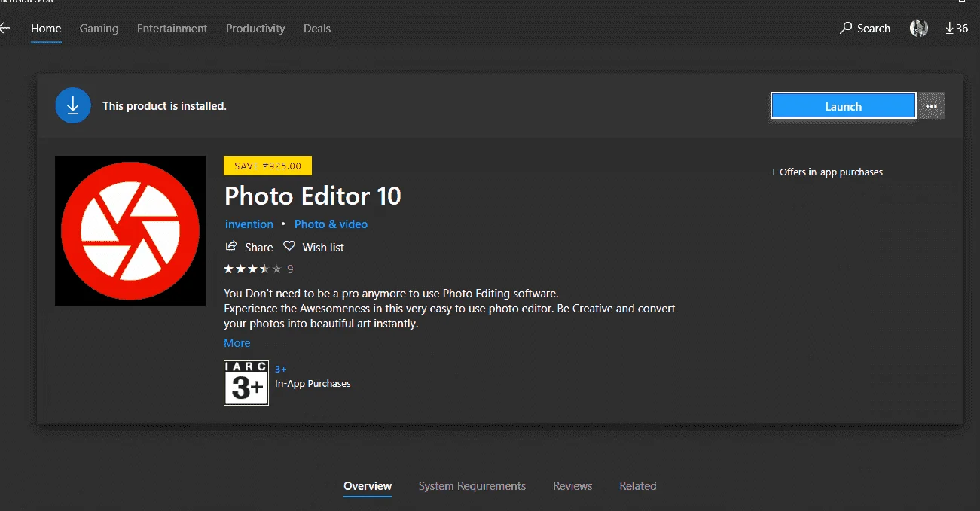Select the Productivity tab
Image resolution: width=980 pixels, height=511 pixels.
(x=255, y=29)
